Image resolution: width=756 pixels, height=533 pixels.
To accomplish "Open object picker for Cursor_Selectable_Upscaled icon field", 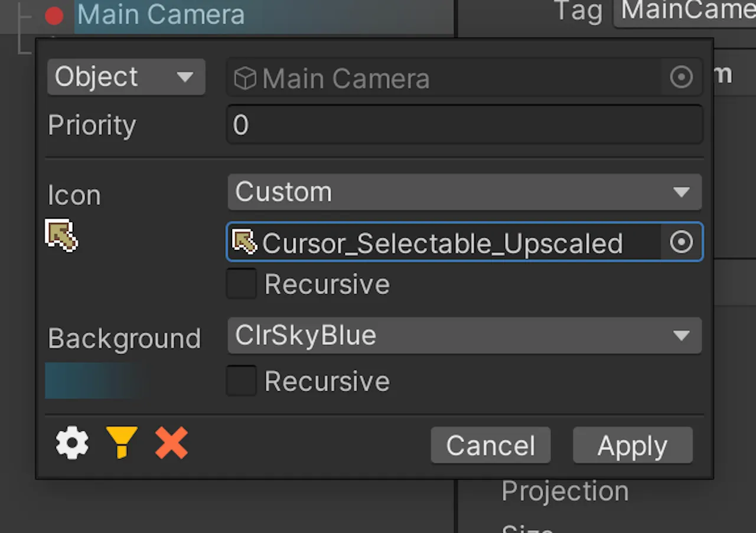I will pyautogui.click(x=681, y=242).
